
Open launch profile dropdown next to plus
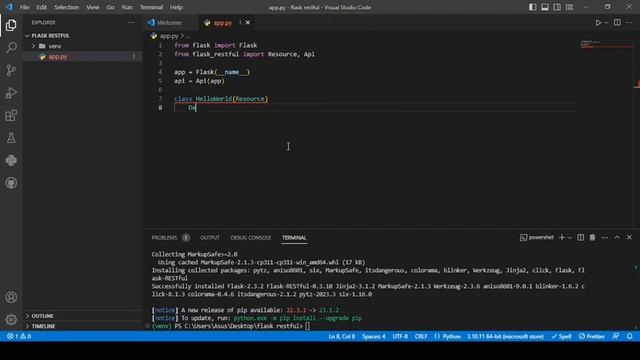click(570, 237)
